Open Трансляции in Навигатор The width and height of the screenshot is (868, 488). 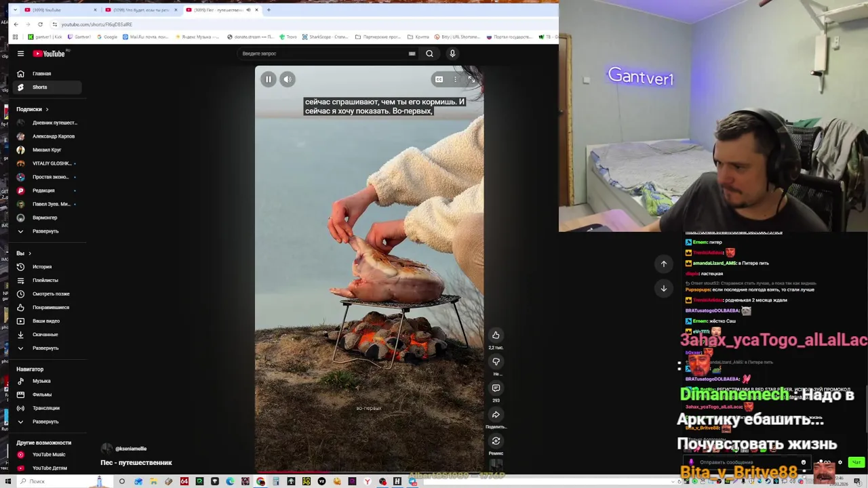pyautogui.click(x=47, y=408)
